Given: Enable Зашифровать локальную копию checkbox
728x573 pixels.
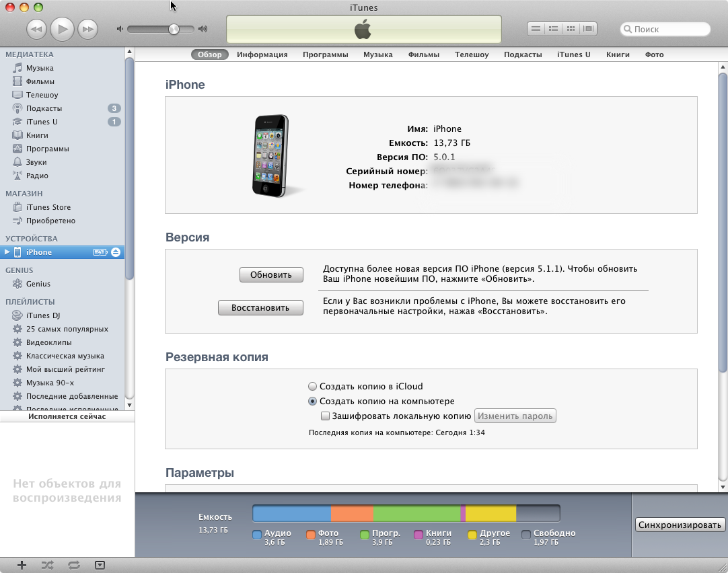Looking at the screenshot, I should (x=326, y=416).
